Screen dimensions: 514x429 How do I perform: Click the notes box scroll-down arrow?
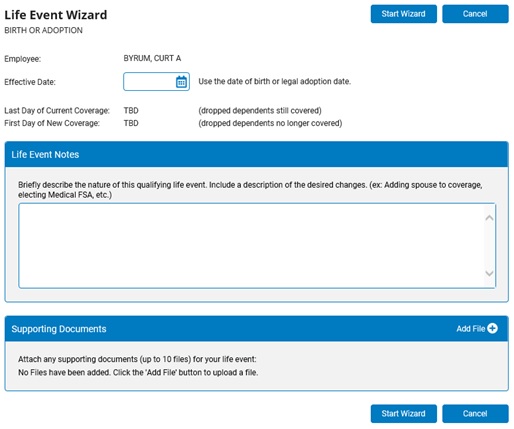click(x=489, y=273)
